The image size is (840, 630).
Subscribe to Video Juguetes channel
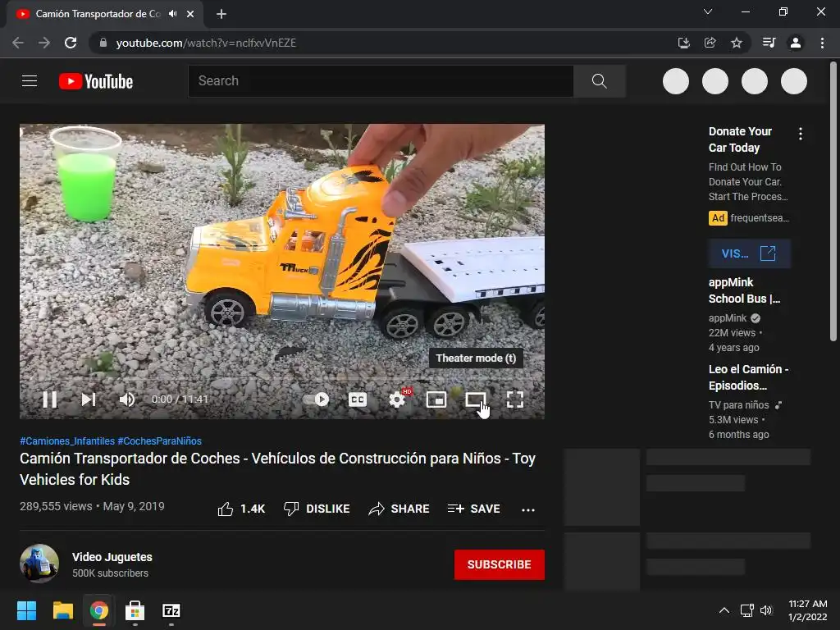[x=500, y=564]
